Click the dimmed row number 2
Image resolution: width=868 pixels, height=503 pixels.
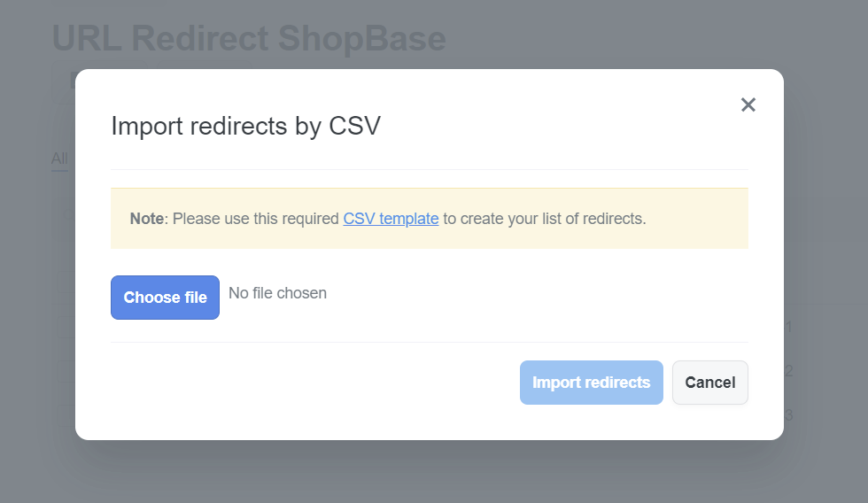pyautogui.click(x=789, y=370)
